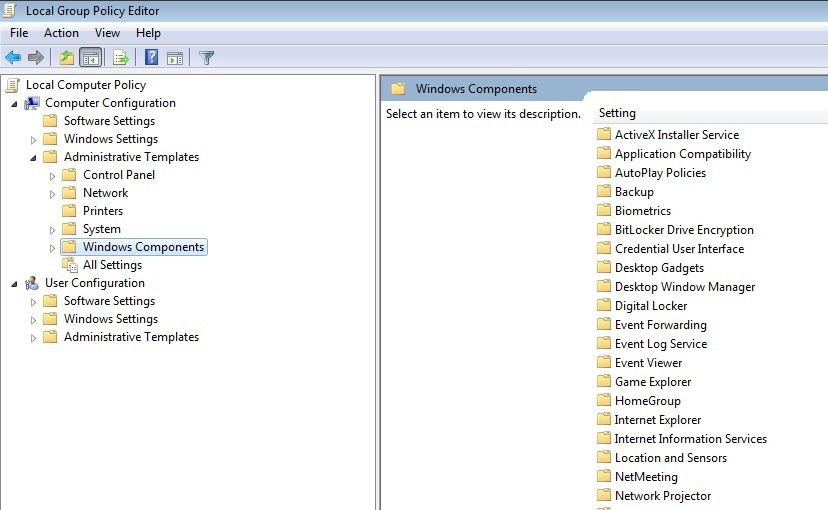The image size is (828, 510).
Task: Collapse the Computer Configuration node
Action: [14, 104]
